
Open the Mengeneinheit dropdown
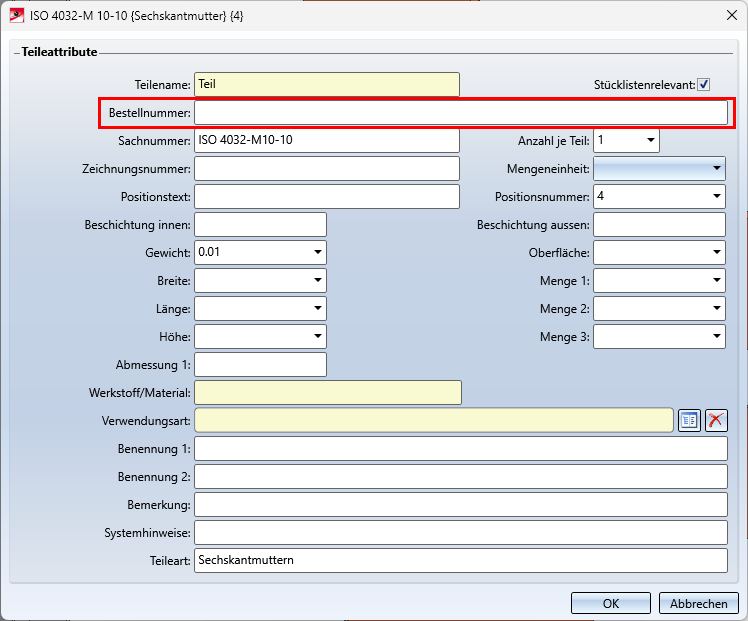pos(717,169)
